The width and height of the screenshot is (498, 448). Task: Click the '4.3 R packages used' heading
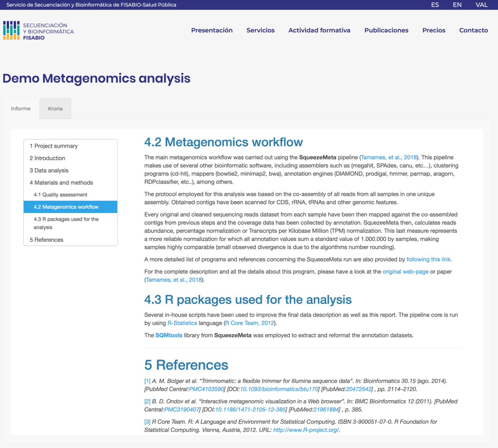click(248, 300)
